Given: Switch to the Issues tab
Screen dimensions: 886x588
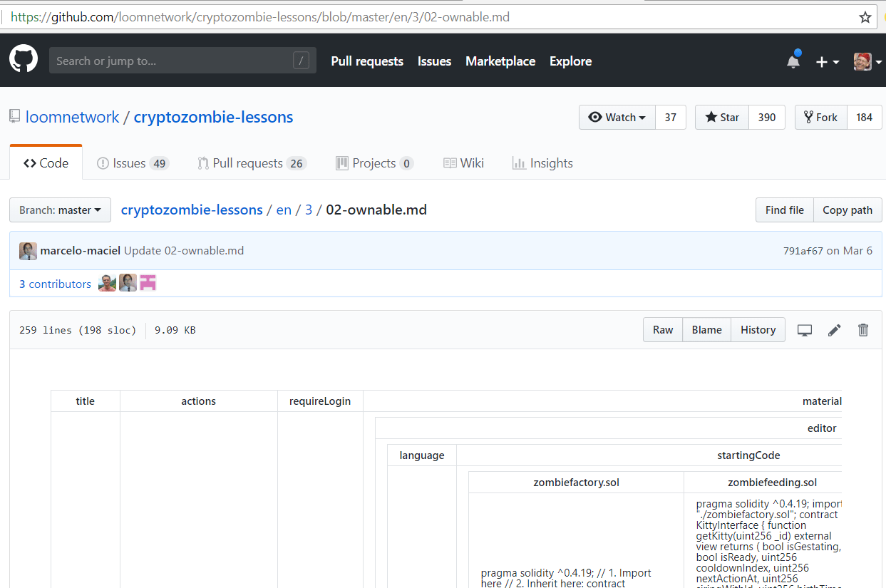Looking at the screenshot, I should point(133,163).
